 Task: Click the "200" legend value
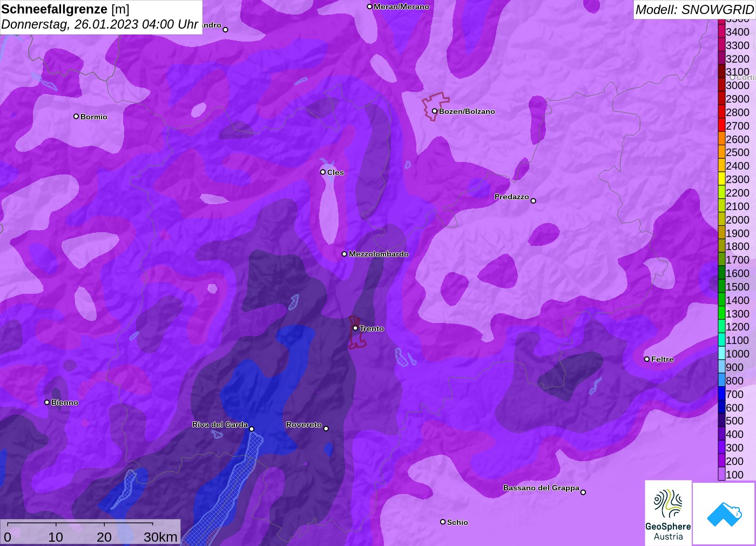tap(734, 461)
